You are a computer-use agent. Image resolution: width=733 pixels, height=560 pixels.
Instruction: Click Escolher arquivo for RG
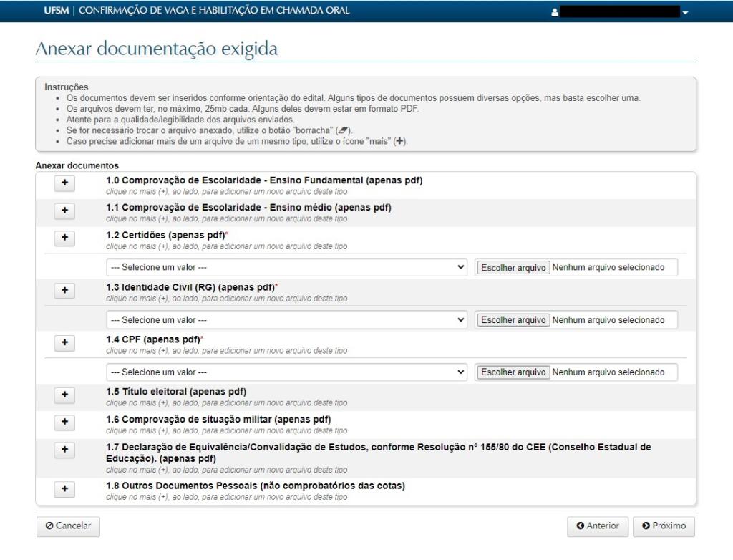click(x=513, y=319)
